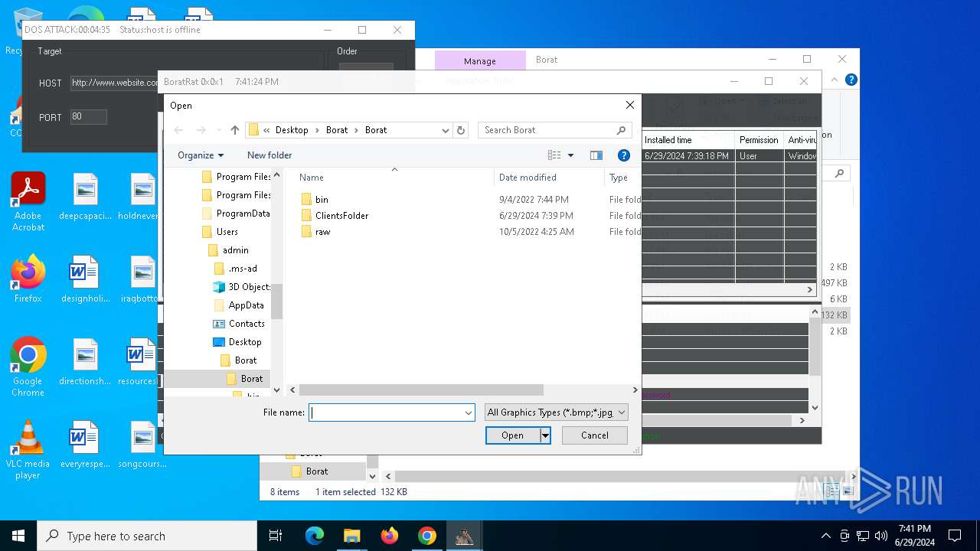The height and width of the screenshot is (551, 980).
Task: Sort by Date modified column header
Action: pos(528,178)
